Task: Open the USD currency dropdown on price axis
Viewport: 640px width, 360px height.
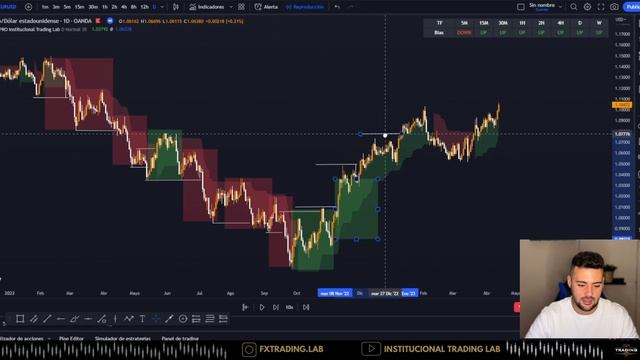Action: [621, 20]
